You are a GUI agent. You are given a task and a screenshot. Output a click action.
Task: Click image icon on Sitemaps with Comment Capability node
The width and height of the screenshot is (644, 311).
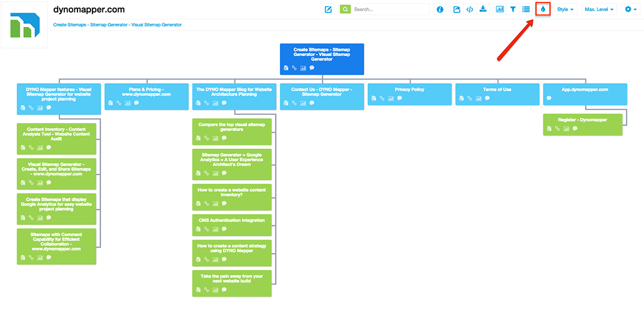tap(40, 257)
